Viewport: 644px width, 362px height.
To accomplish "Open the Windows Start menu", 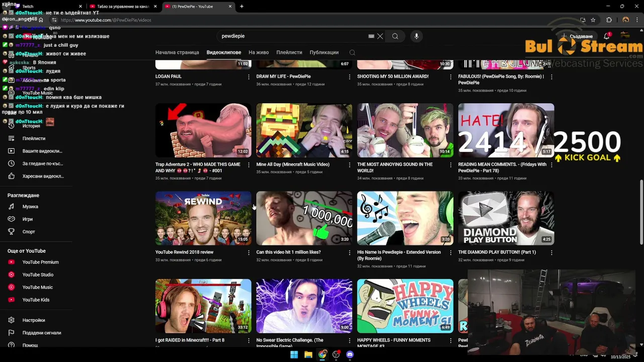I will click(294, 354).
